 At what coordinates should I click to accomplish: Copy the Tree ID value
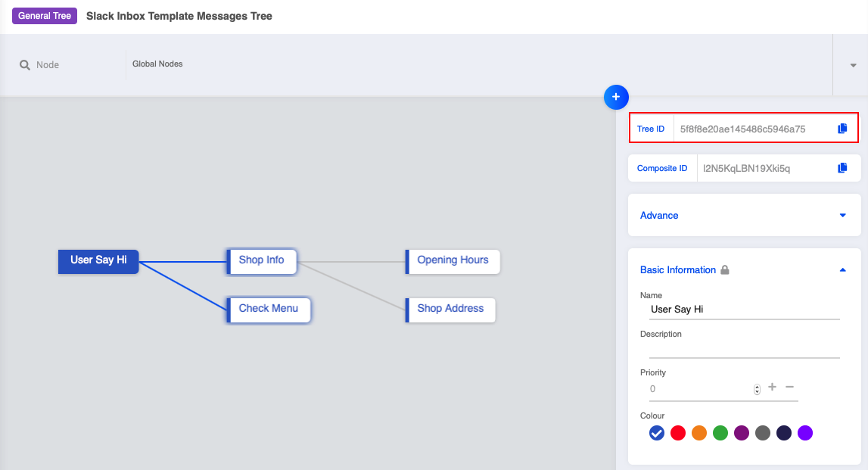[842, 129]
